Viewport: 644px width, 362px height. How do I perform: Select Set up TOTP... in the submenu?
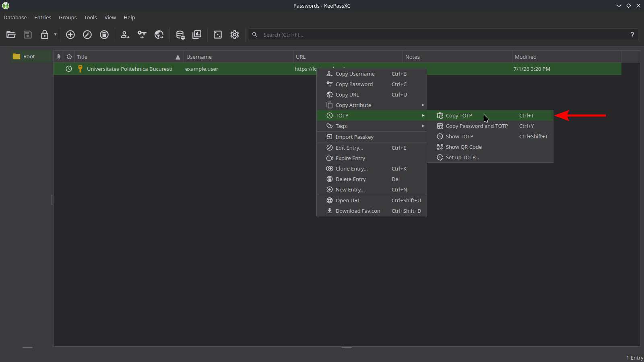click(x=490, y=157)
